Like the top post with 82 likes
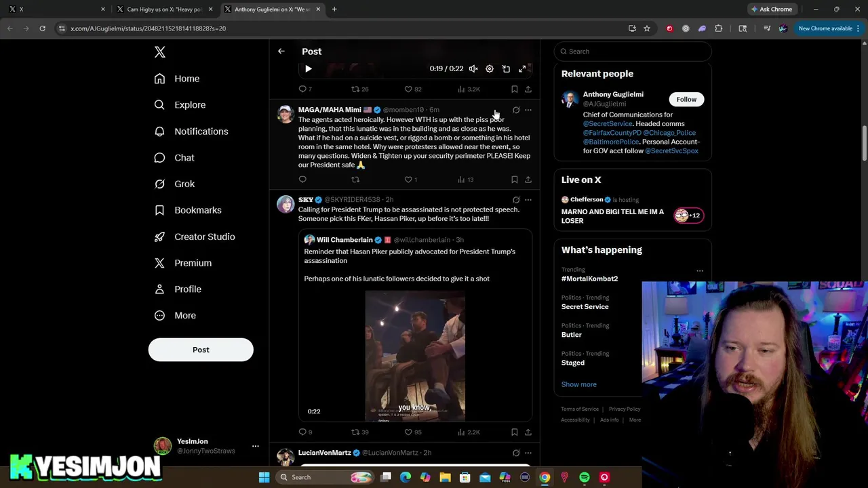This screenshot has height=488, width=868. click(412, 89)
